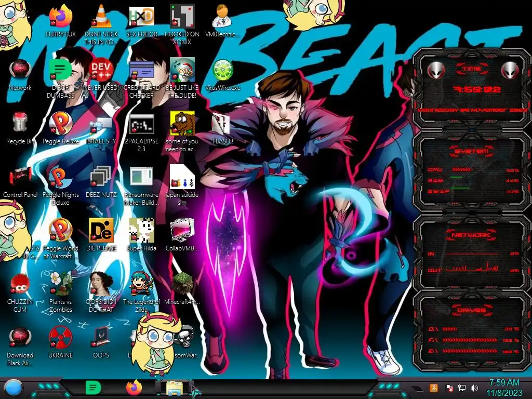This screenshot has width=532, height=399.
Task: Click the TIME header in the widget
Action: pyautogui.click(x=472, y=69)
